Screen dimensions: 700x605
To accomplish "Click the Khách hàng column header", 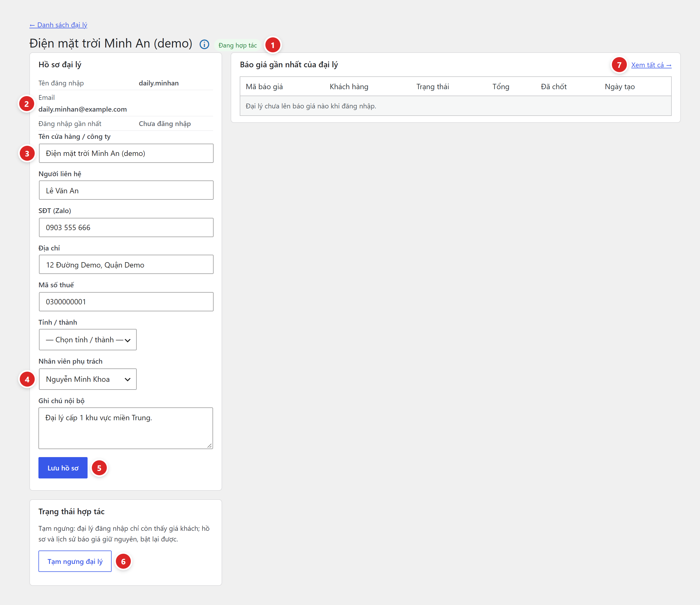I will (349, 87).
